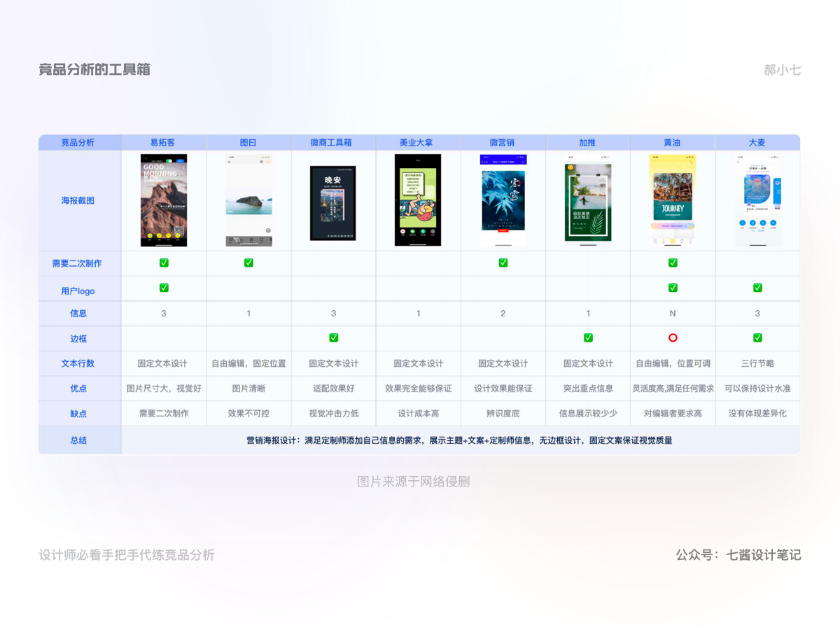Image resolution: width=840 pixels, height=630 pixels.
Task: Click the 营销海报设计 summary sentence
Action: [x=459, y=440]
